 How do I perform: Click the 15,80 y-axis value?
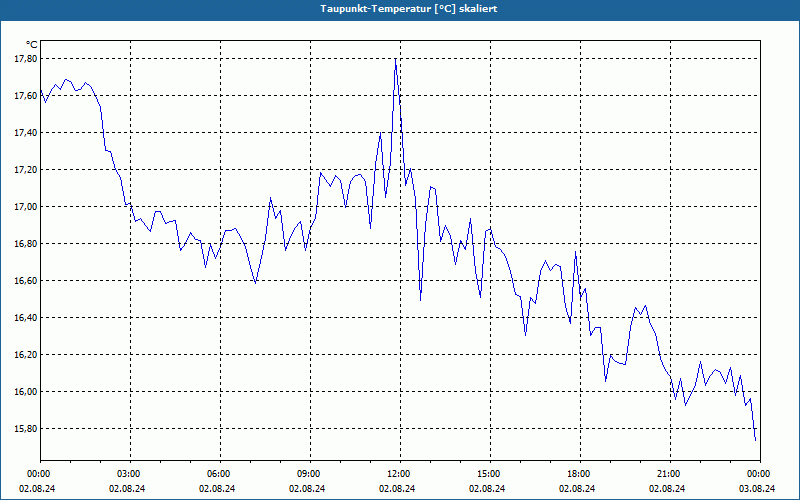(27, 429)
